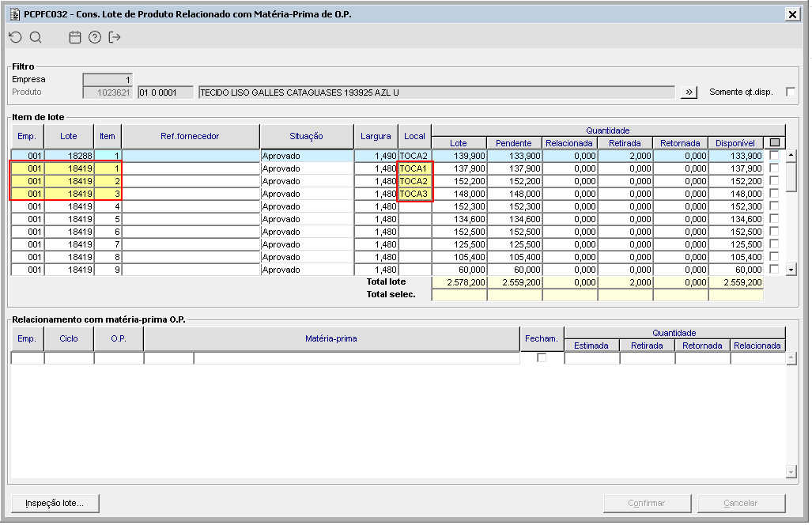Select the lote 18288 cell
Screen dimensions: 812x525
pos(69,155)
